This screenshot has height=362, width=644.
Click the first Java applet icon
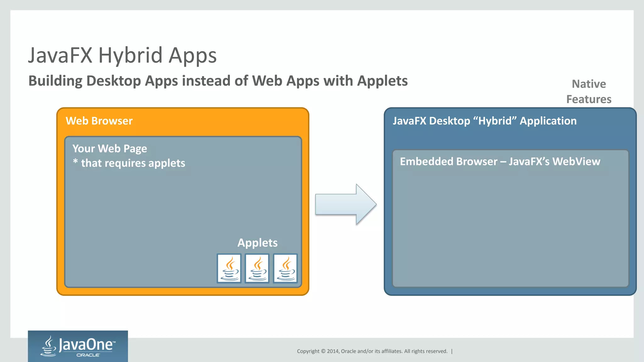(x=229, y=269)
